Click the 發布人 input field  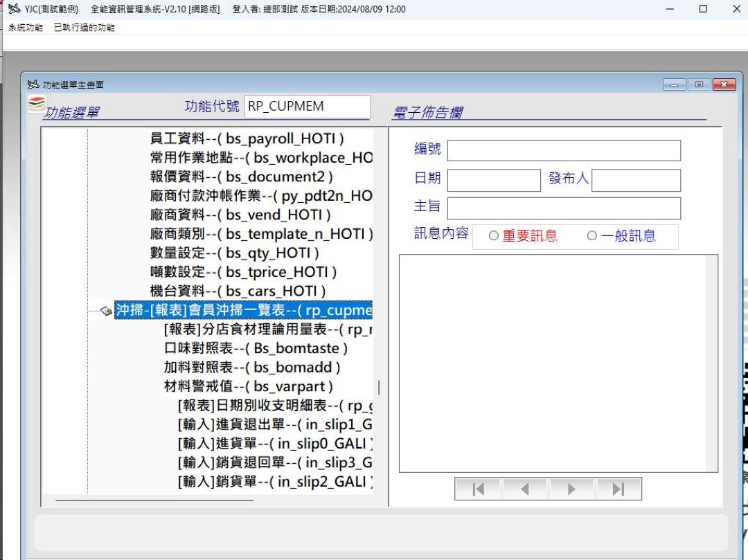[635, 180]
